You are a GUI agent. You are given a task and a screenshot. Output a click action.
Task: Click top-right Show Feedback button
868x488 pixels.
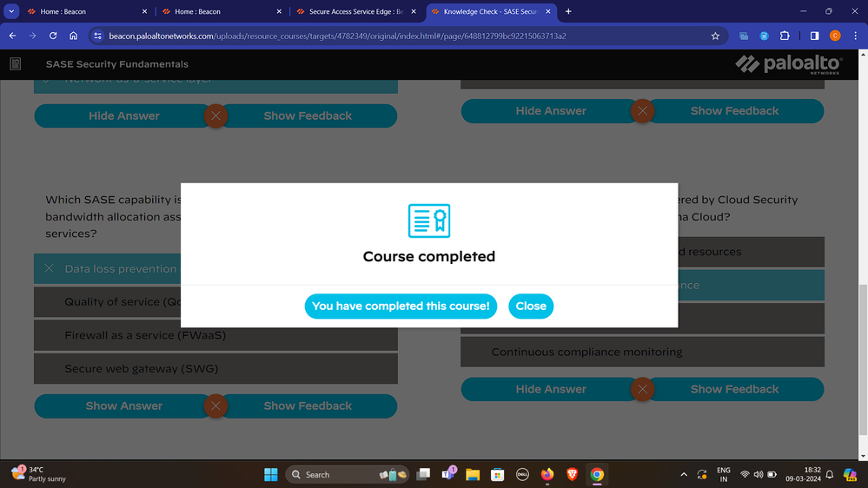tap(734, 110)
